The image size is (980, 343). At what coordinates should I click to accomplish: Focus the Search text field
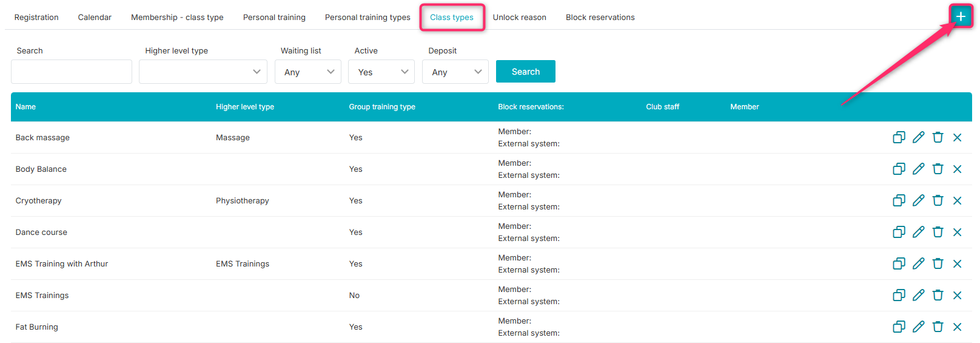pos(72,72)
